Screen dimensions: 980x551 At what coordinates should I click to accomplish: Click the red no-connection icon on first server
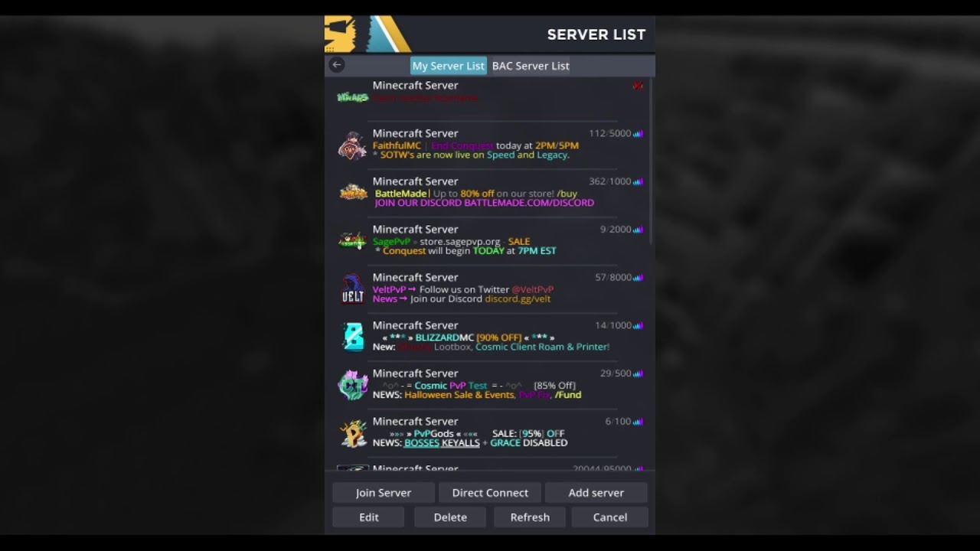coord(638,86)
